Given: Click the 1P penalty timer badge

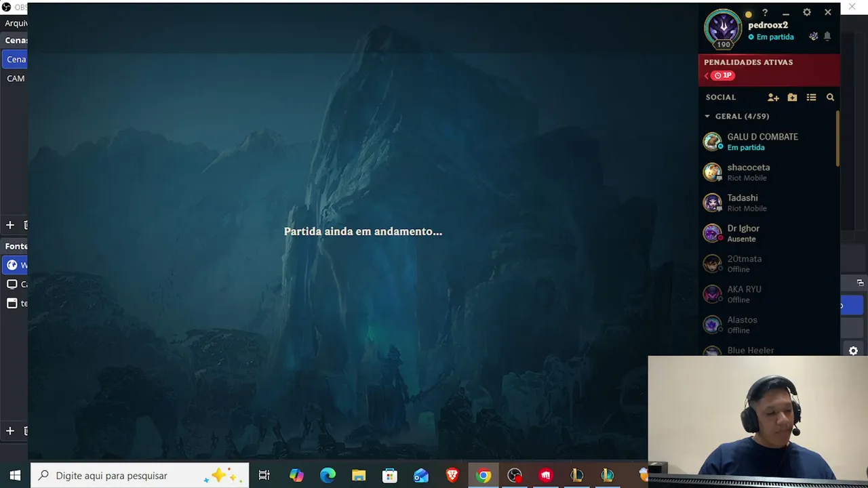Looking at the screenshot, I should 723,75.
